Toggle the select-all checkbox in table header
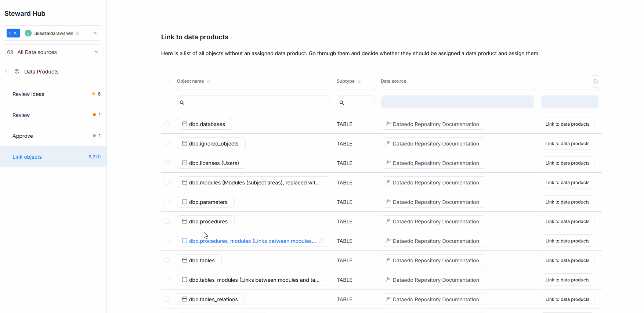 click(x=167, y=81)
